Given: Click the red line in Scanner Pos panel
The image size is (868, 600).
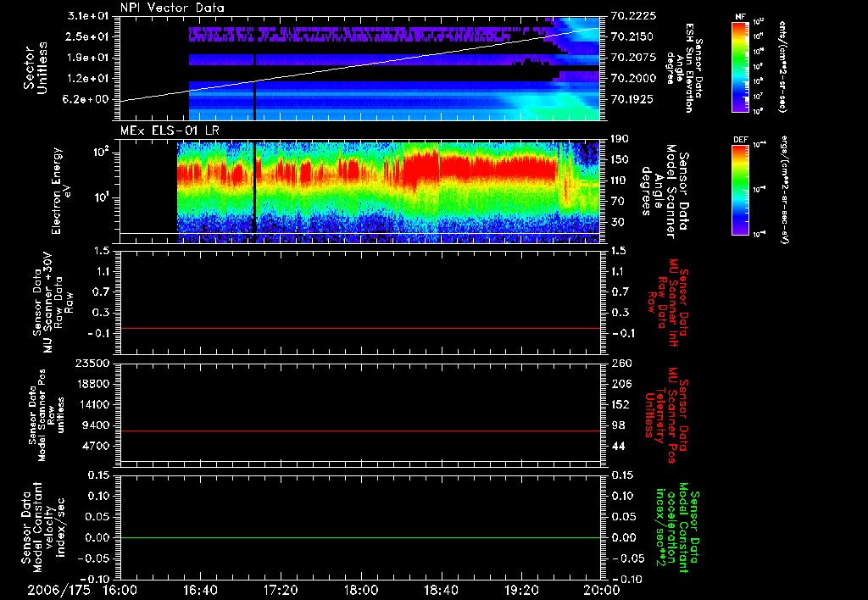Looking at the screenshot, I should (x=359, y=431).
